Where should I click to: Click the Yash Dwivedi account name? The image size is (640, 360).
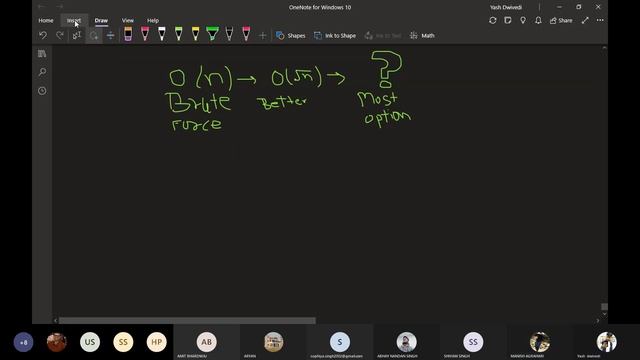(506, 7)
